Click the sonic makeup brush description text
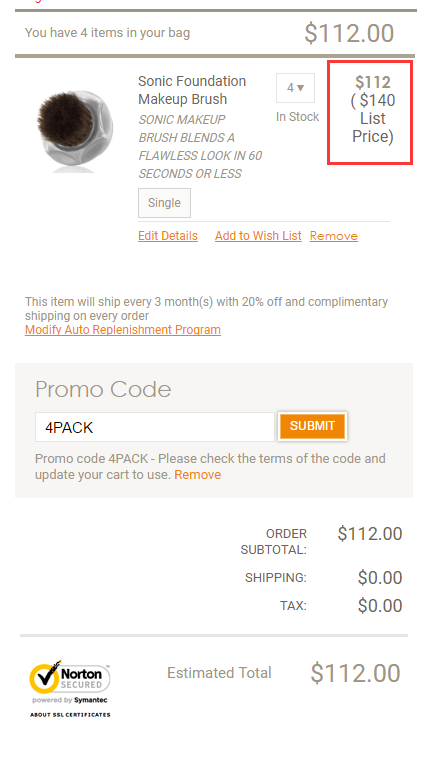This screenshot has width=438, height=760. (200, 146)
